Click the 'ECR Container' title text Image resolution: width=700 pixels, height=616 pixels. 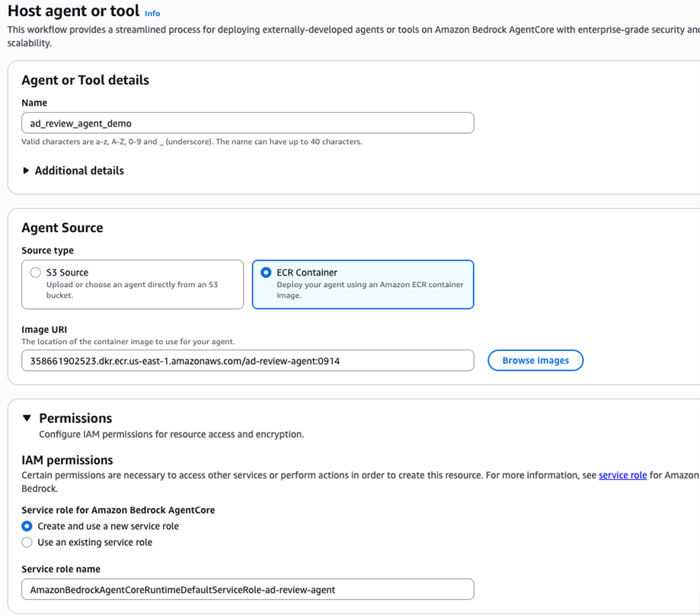pyautogui.click(x=307, y=273)
